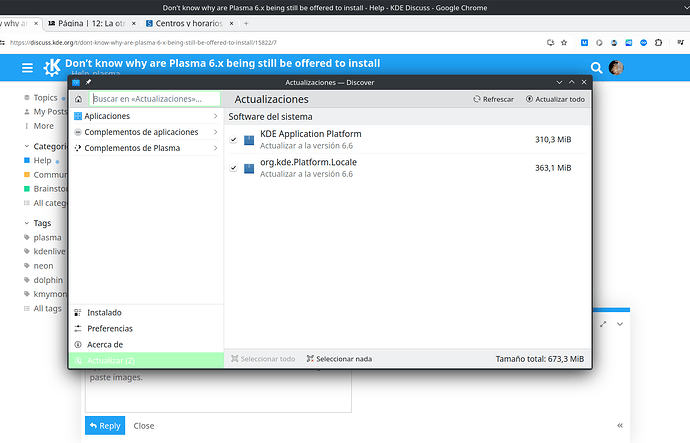Select the KDE Application Platform update entry
Screen dimensions: 690x443
click(x=407, y=139)
